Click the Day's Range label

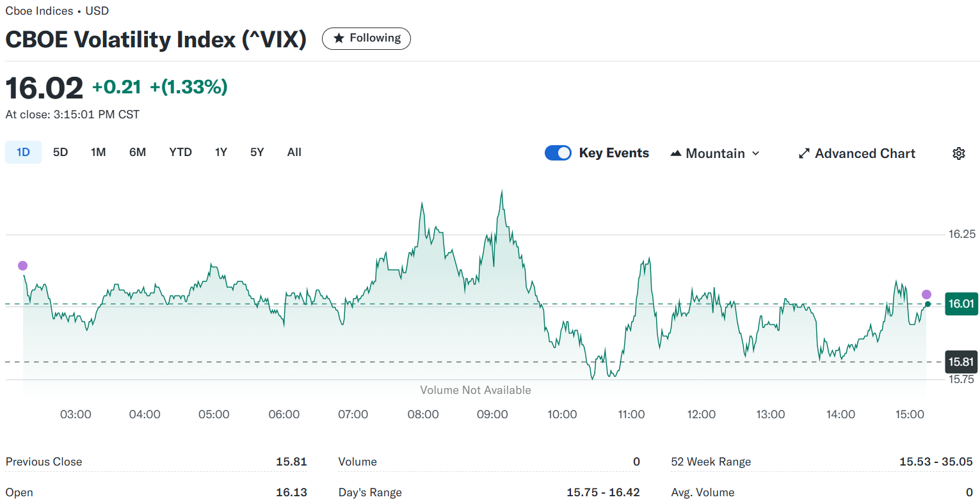(370, 492)
